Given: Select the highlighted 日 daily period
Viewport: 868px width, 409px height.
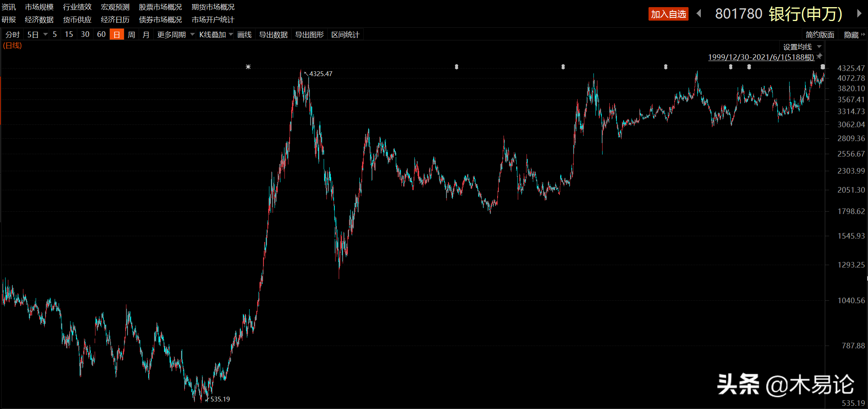Looking at the screenshot, I should coord(117,34).
